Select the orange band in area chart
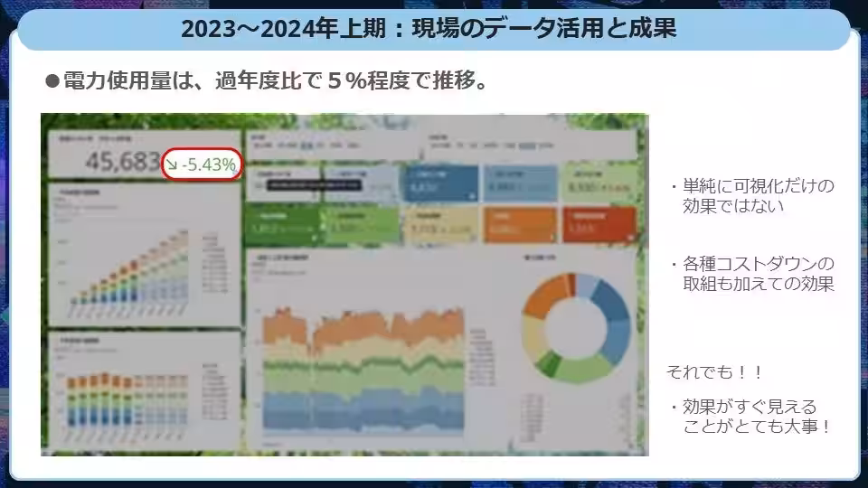The image size is (868, 488). [362, 328]
